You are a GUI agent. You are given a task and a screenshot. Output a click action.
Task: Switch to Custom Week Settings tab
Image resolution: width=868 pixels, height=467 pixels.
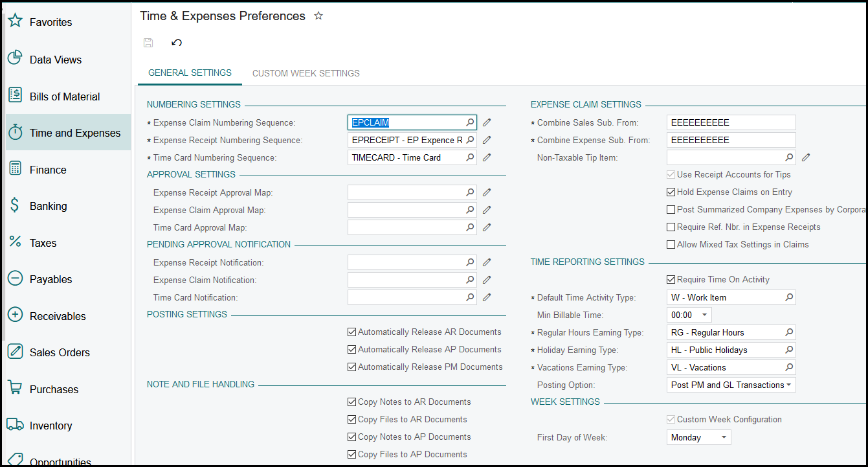306,73
